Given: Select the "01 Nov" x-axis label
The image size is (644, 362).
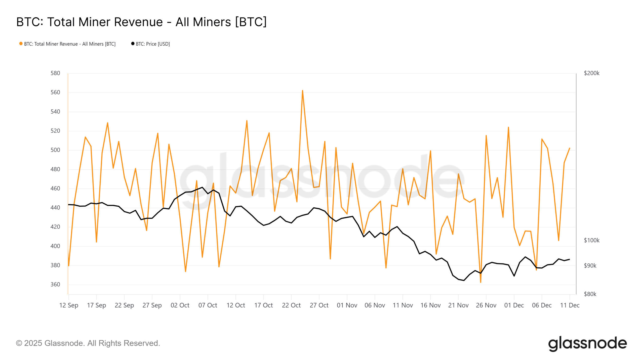Looking at the screenshot, I should (347, 305).
